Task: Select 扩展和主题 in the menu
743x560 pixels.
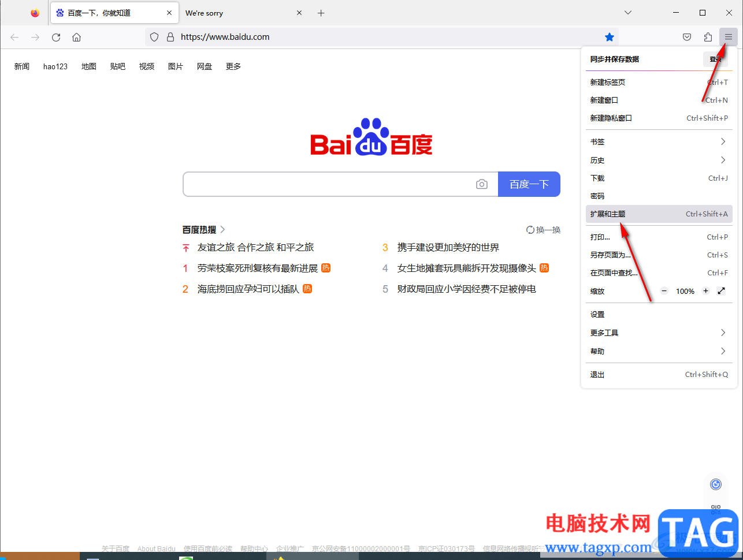Action: (659, 214)
